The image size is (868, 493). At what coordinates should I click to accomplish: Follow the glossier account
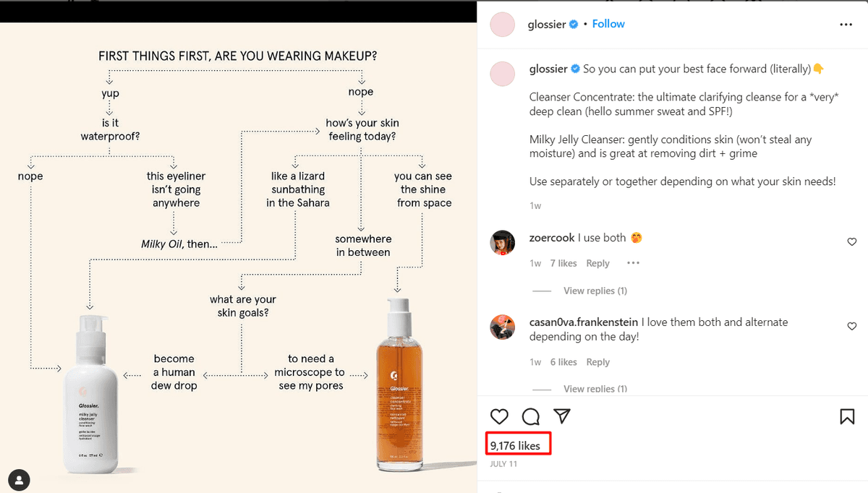[x=608, y=24]
